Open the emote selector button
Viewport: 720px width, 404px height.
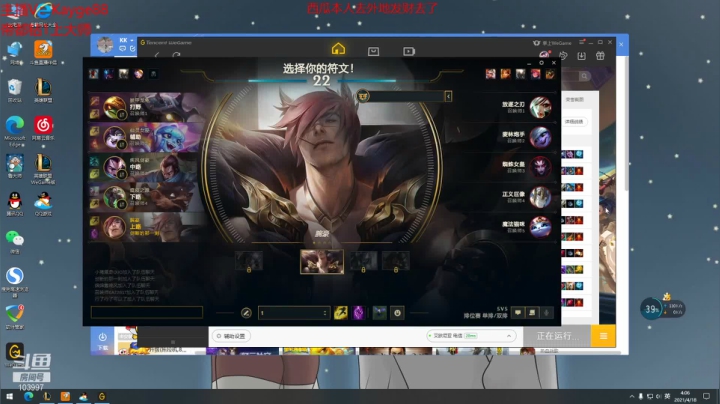(397, 313)
